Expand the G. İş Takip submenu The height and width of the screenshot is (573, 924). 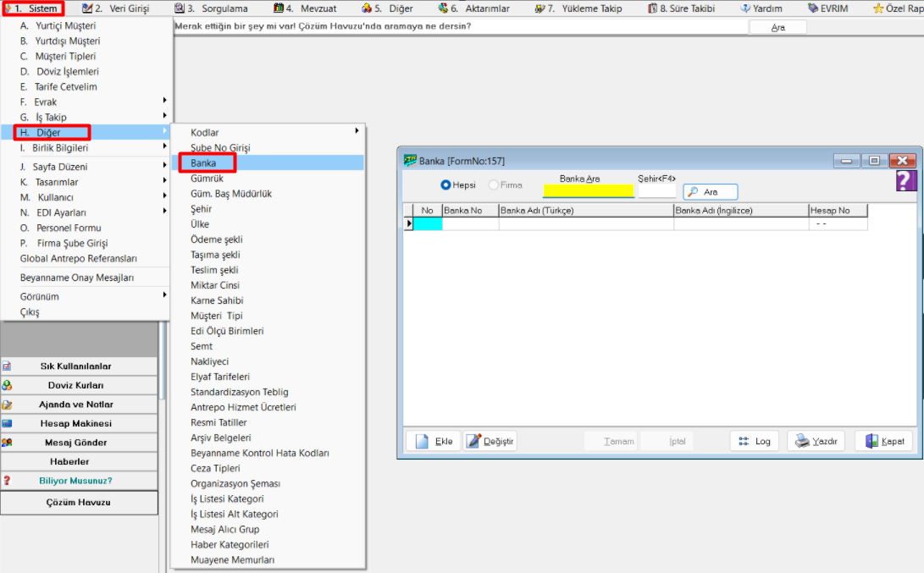point(164,115)
